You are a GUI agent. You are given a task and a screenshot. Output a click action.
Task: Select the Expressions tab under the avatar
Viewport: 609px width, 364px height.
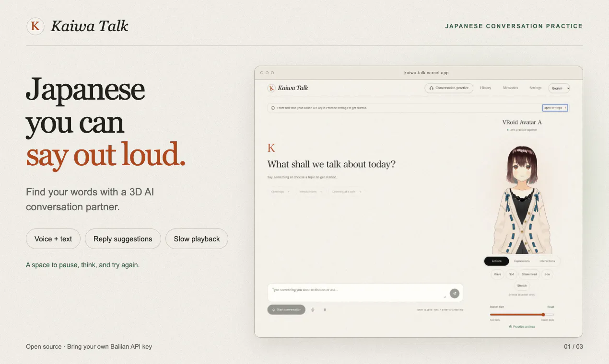[x=522, y=261]
